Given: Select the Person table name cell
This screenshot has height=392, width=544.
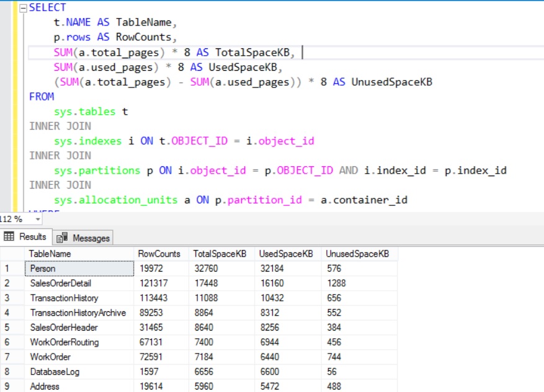Looking at the screenshot, I should click(79, 269).
